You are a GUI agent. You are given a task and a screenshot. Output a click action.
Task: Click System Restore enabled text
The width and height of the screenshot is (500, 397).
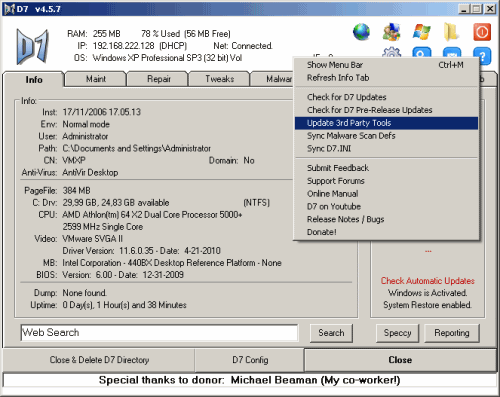[x=427, y=305]
